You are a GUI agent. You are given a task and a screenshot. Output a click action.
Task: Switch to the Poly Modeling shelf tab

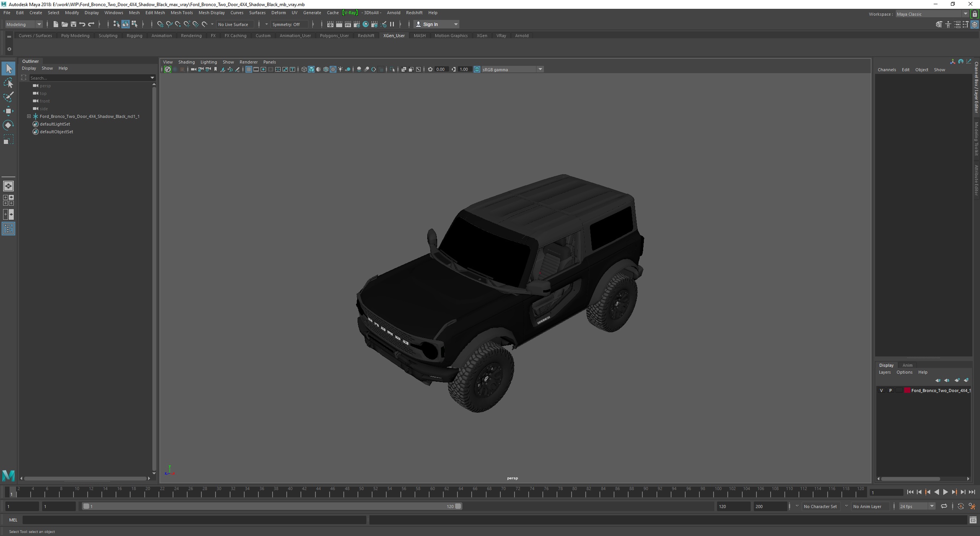(75, 36)
